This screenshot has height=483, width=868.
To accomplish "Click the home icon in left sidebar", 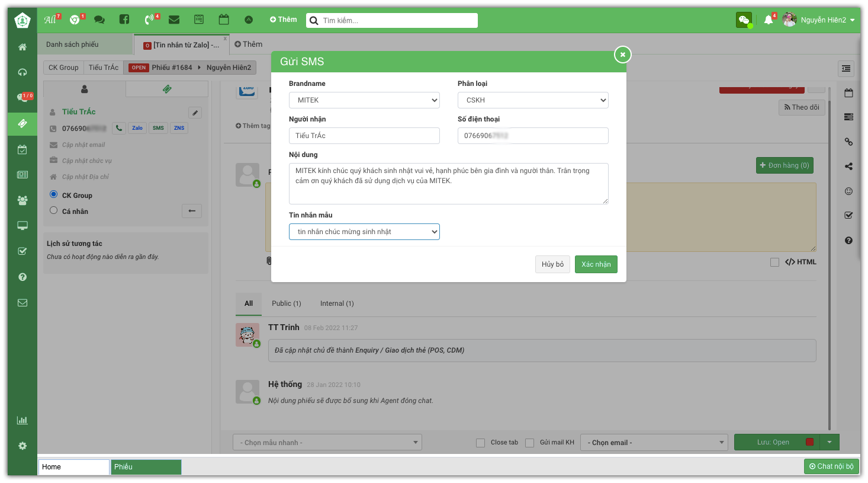I will (x=22, y=47).
